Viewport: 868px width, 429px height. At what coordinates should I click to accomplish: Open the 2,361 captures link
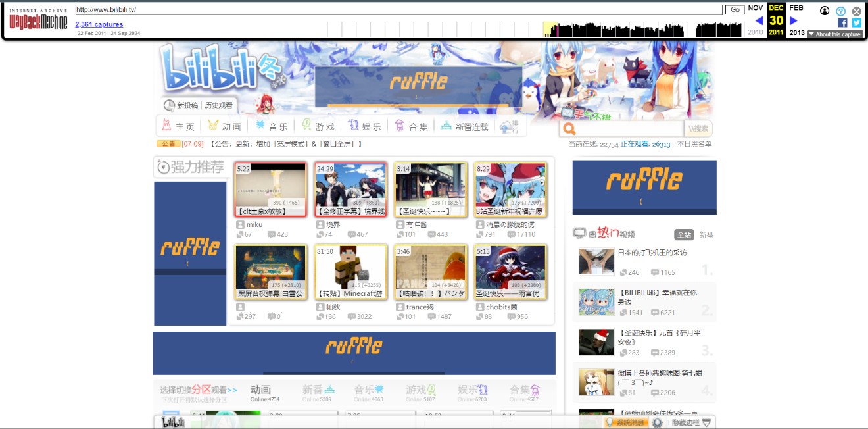point(99,24)
